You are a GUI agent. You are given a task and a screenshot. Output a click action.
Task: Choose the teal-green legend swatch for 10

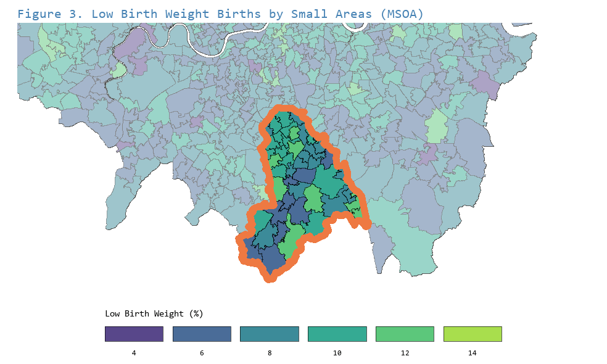337,334
